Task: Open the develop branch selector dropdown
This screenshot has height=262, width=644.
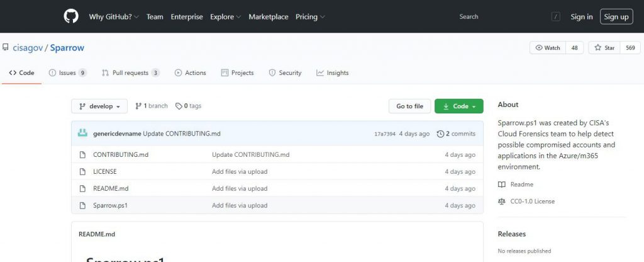Action: 99,106
